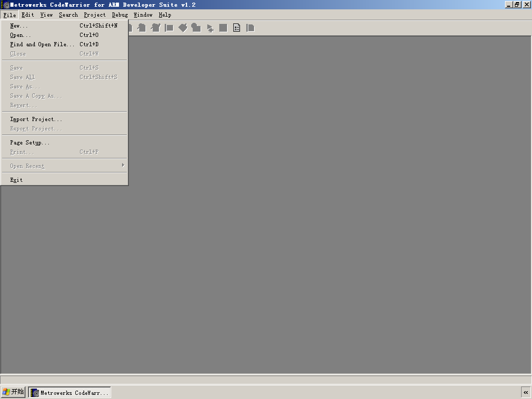The height and width of the screenshot is (399, 532).
Task: Select Find and Open File... entry
Action: pyautogui.click(x=64, y=45)
